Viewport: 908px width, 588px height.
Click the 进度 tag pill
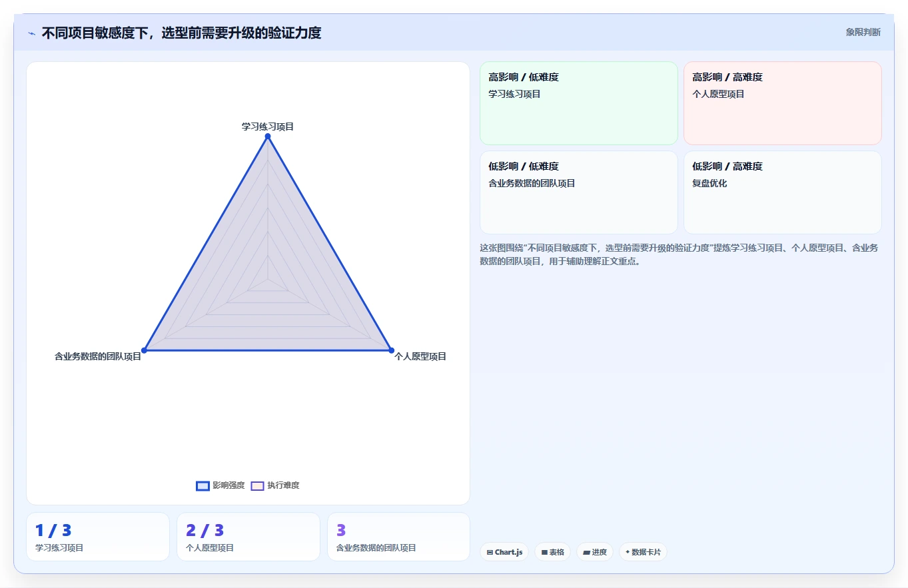coord(594,552)
